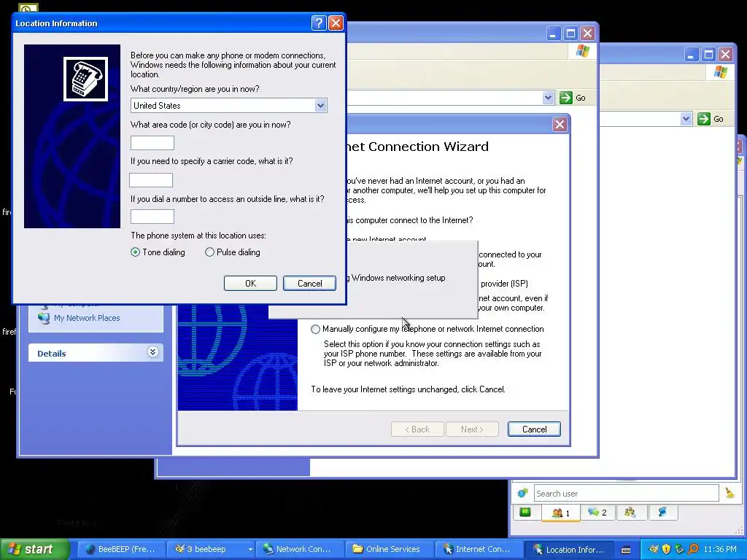This screenshot has width=747, height=560.
Task: Click the on-screen keyboard taskbar icon
Action: [x=626, y=550]
